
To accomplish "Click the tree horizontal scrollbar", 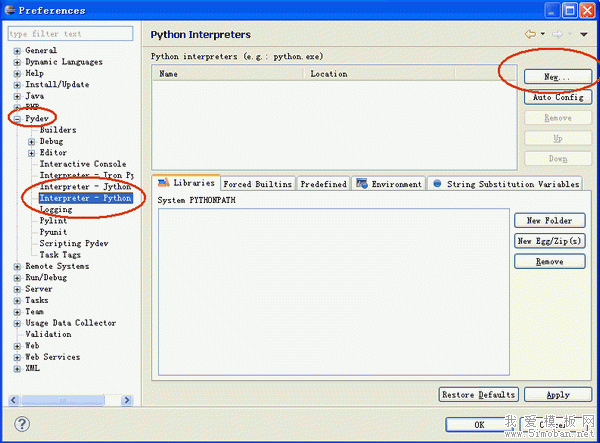I will pyautogui.click(x=70, y=399).
